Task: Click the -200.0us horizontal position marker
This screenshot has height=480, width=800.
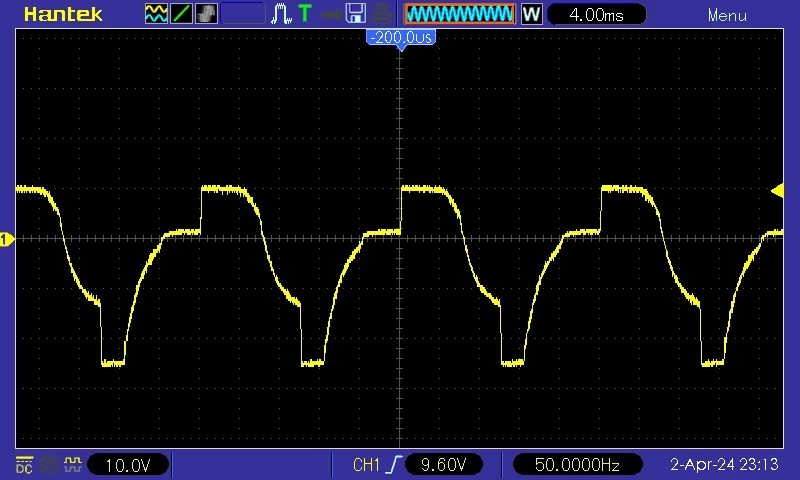Action: pyautogui.click(x=401, y=39)
